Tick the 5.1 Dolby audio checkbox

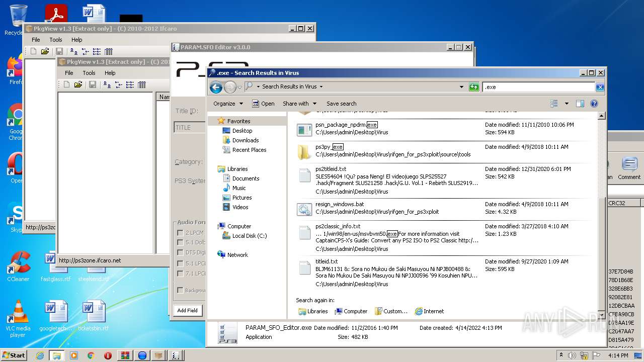[180, 242]
